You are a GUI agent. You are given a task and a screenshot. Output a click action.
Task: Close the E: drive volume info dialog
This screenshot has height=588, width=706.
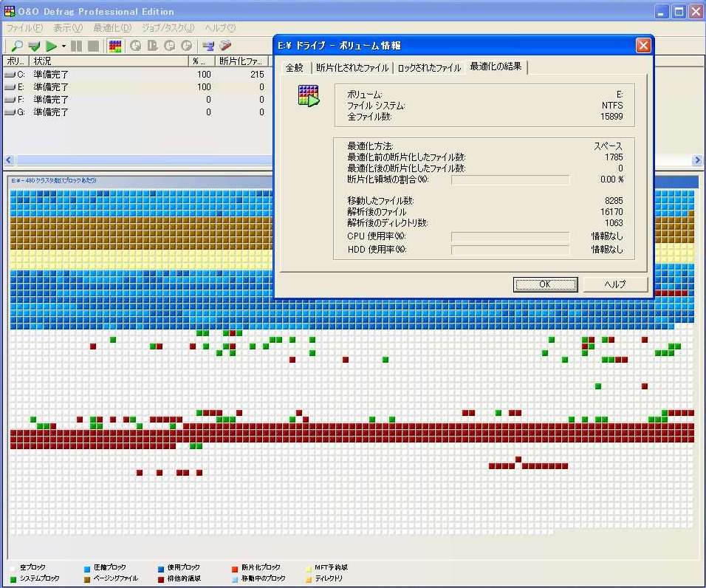pos(643,46)
